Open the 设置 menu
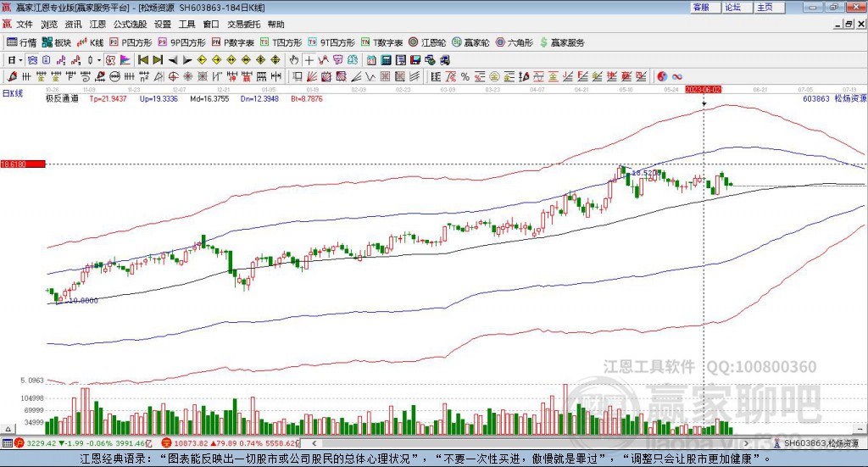The width and height of the screenshot is (868, 467). point(163,25)
